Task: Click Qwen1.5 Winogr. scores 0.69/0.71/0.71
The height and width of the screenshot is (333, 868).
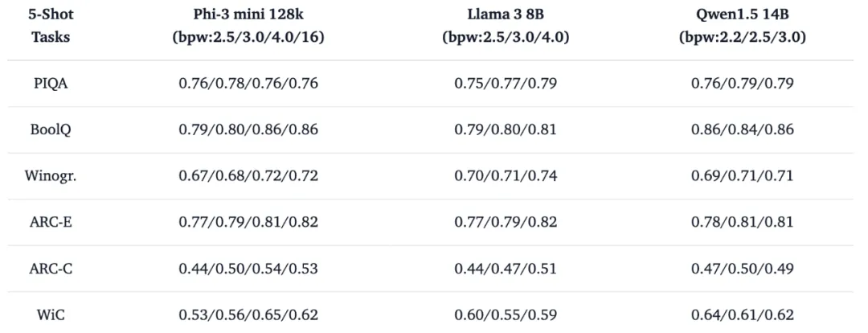Action: coord(743,175)
